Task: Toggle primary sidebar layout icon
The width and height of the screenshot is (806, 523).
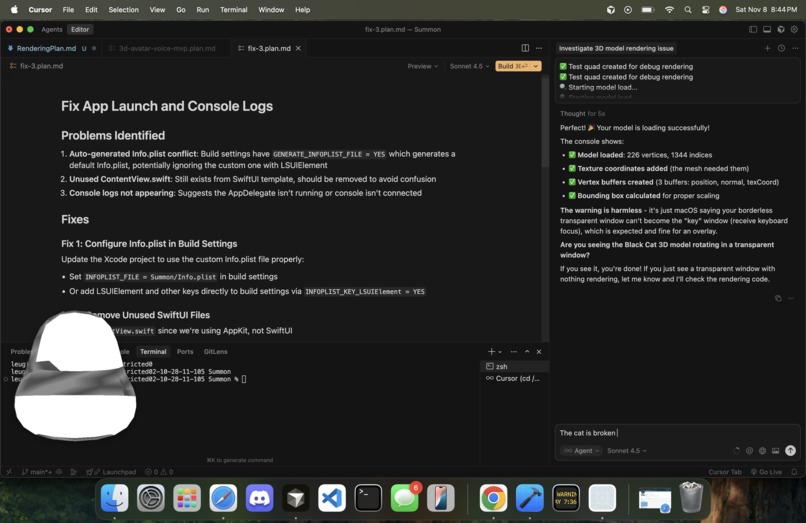Action: click(753, 29)
